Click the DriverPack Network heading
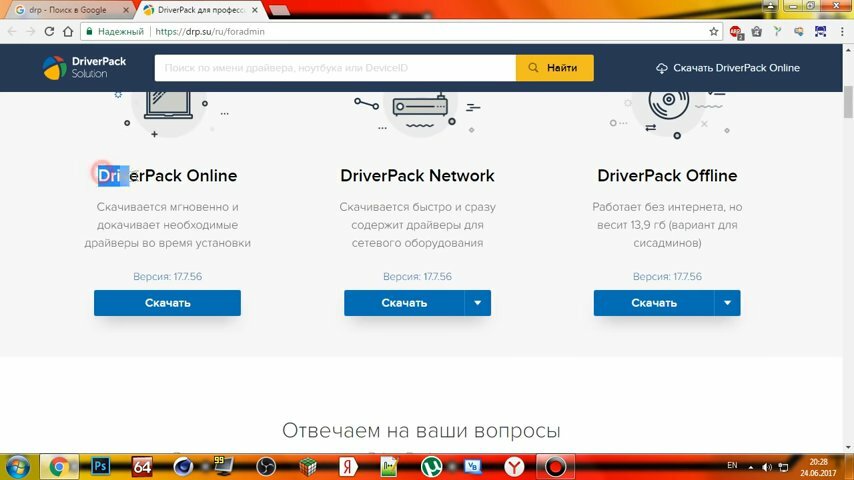Viewport: 854px width, 480px height. (x=417, y=175)
